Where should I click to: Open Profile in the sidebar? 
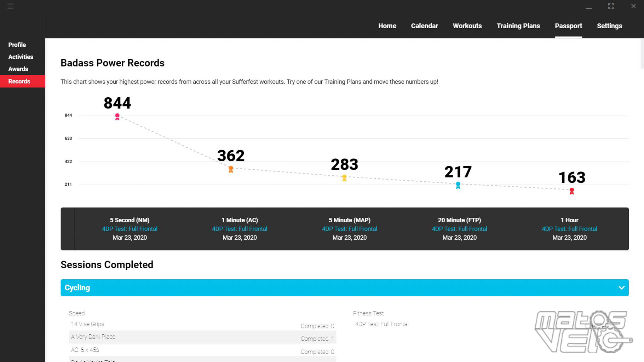(17, 45)
